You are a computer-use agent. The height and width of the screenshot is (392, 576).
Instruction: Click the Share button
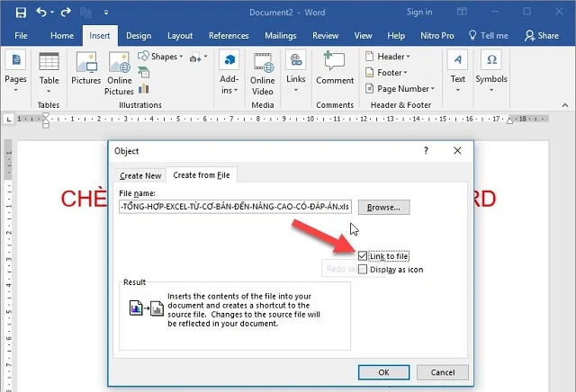(x=542, y=36)
